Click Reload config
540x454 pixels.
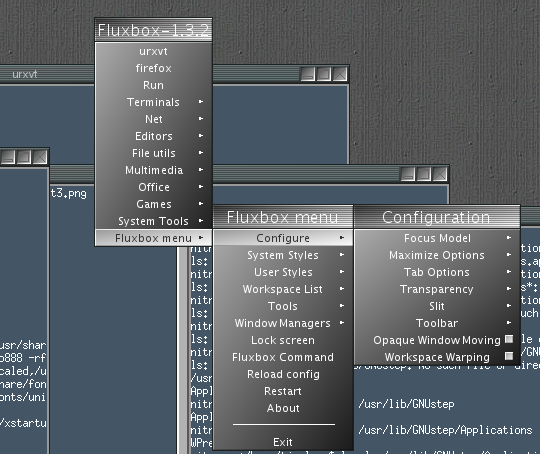coord(283,374)
